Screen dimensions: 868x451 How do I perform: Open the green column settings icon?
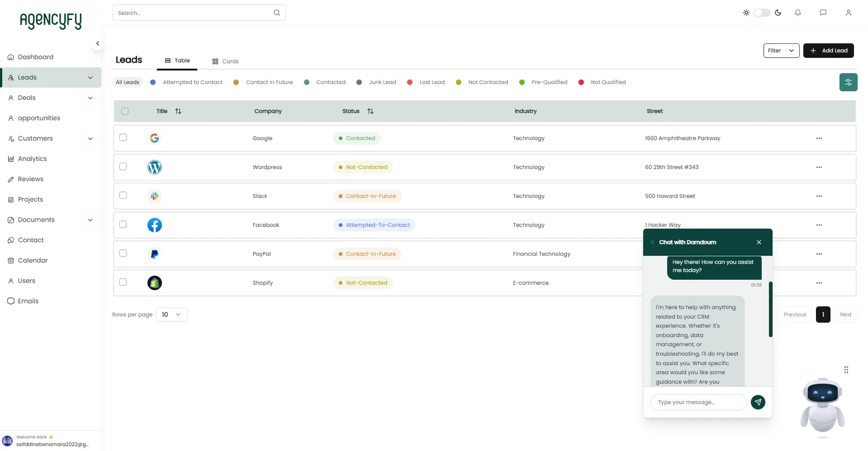click(x=848, y=82)
